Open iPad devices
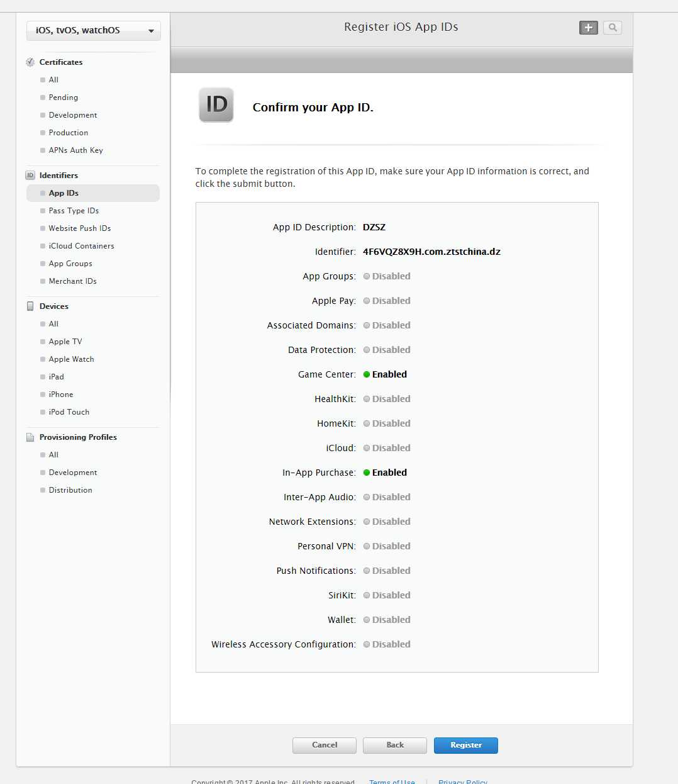Viewport: 678px width, 784px height. point(57,377)
